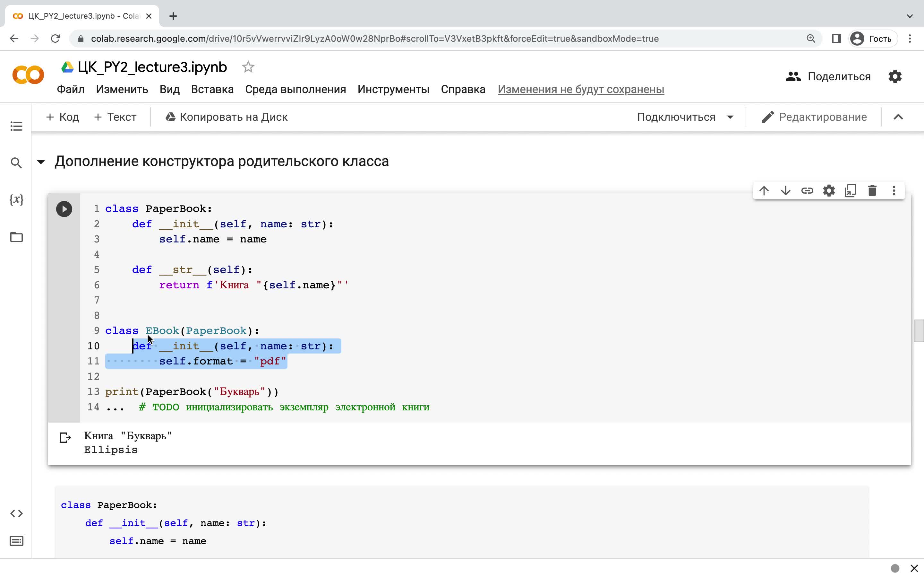Run the code cell with play button
924x578 pixels.
[x=64, y=209]
